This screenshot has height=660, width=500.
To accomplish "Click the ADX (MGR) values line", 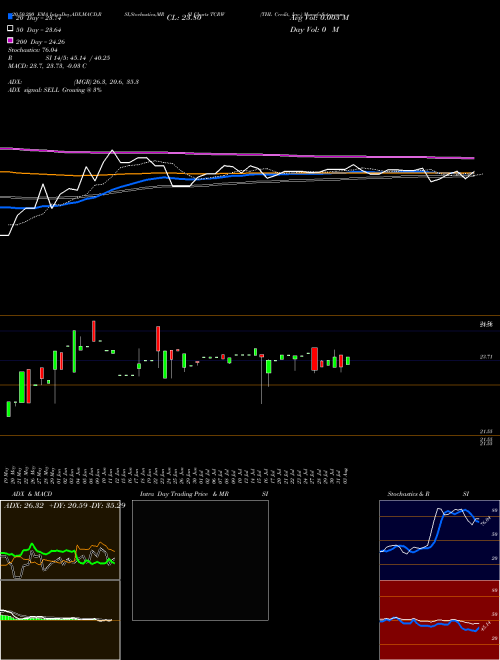I will [x=73, y=82].
